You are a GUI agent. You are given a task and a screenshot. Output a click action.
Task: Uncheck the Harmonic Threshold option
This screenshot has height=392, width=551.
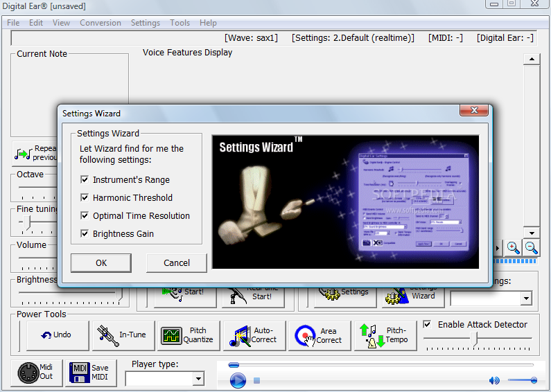(85, 198)
